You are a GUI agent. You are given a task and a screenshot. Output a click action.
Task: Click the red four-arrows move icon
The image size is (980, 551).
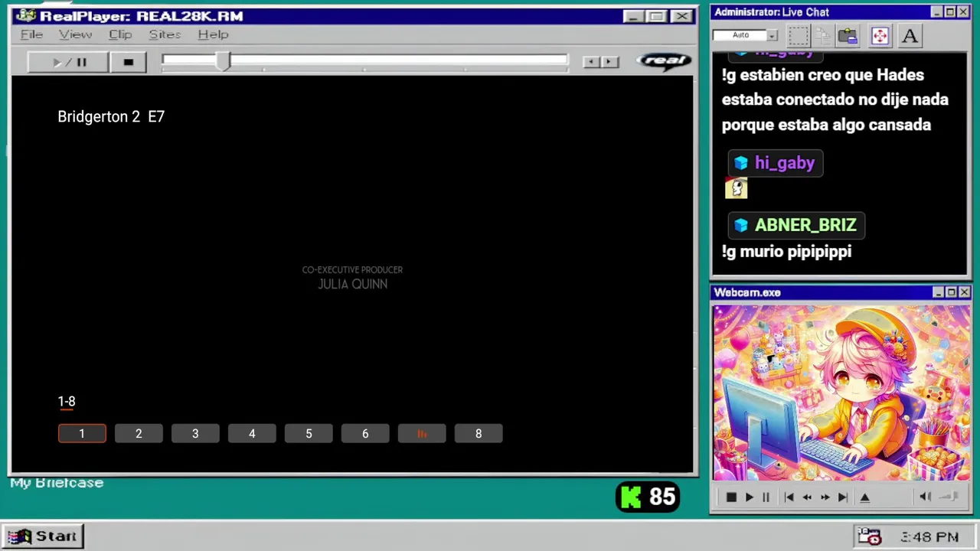(880, 35)
